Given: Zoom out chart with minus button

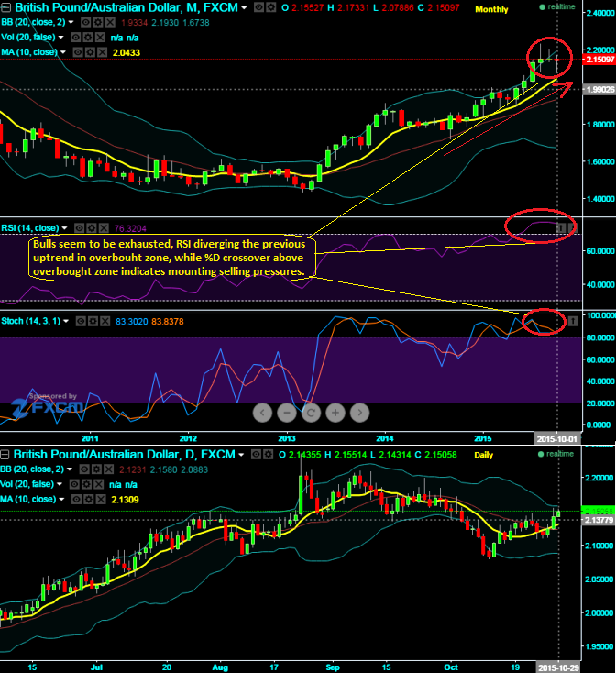Looking at the screenshot, I should (287, 413).
